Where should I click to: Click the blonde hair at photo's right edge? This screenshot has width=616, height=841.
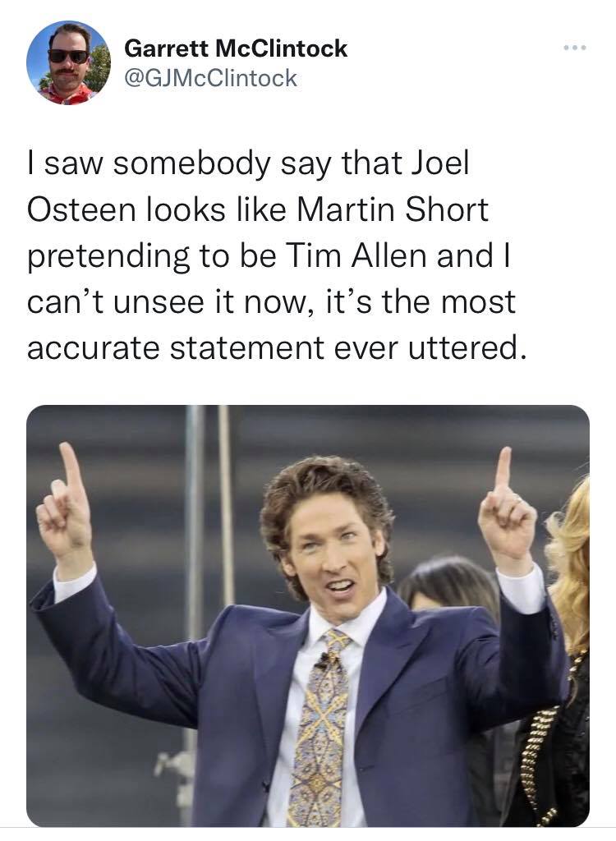click(570, 563)
